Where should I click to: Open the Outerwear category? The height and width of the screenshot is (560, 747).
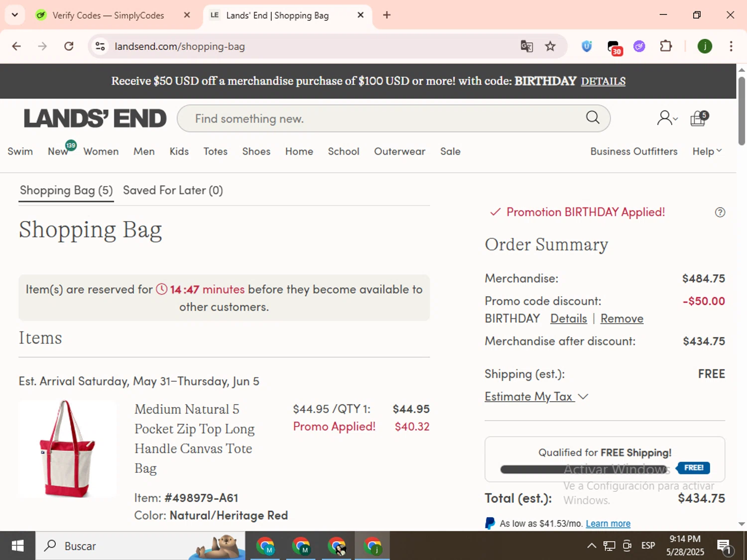[x=399, y=151]
